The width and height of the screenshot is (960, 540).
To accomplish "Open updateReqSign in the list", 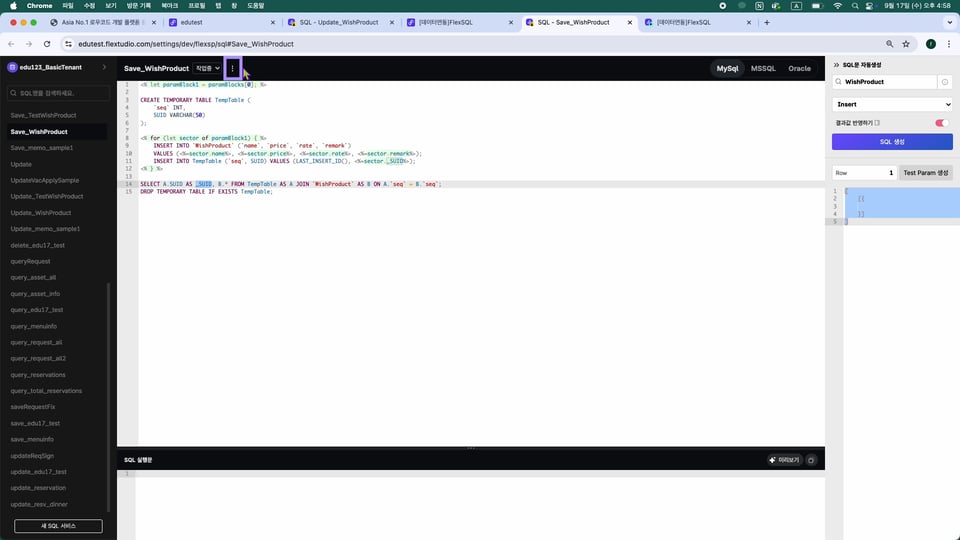I will click(32, 456).
